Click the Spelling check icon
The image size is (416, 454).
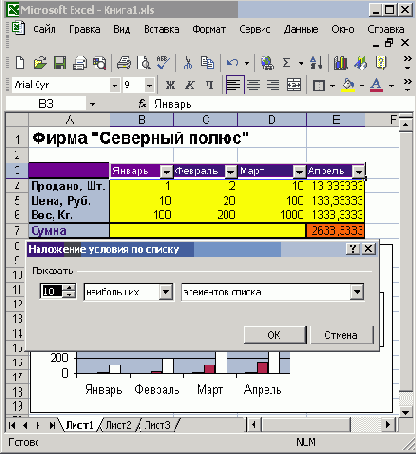coord(163,63)
